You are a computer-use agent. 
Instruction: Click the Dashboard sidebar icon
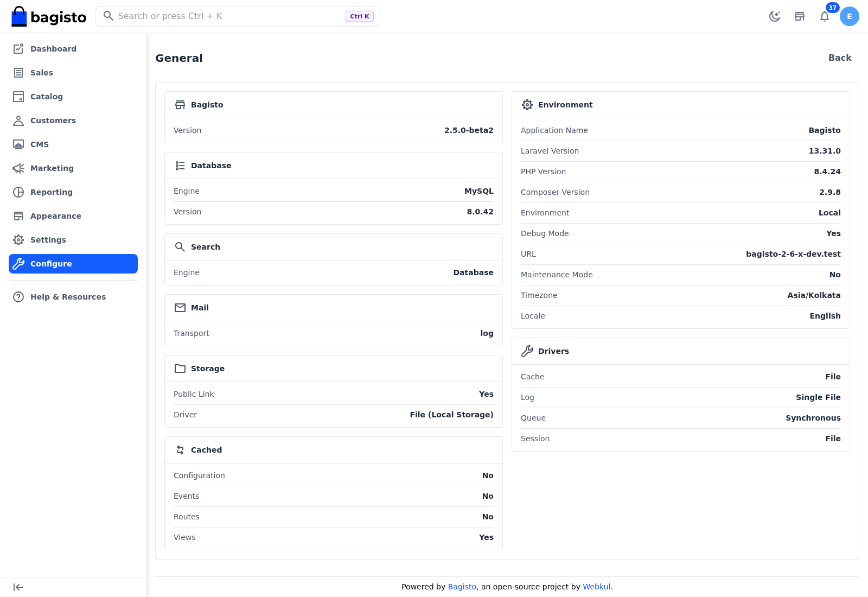(x=18, y=49)
